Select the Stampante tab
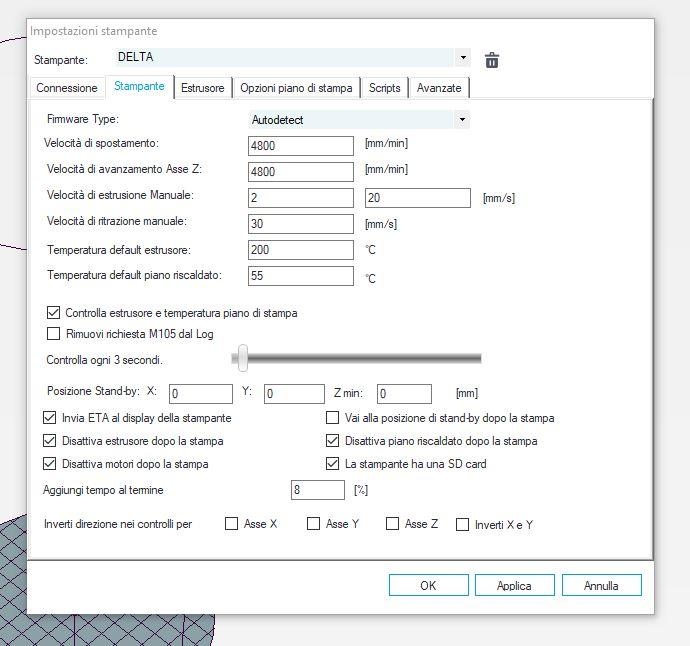Screen dimensions: 690x646 (x=139, y=86)
